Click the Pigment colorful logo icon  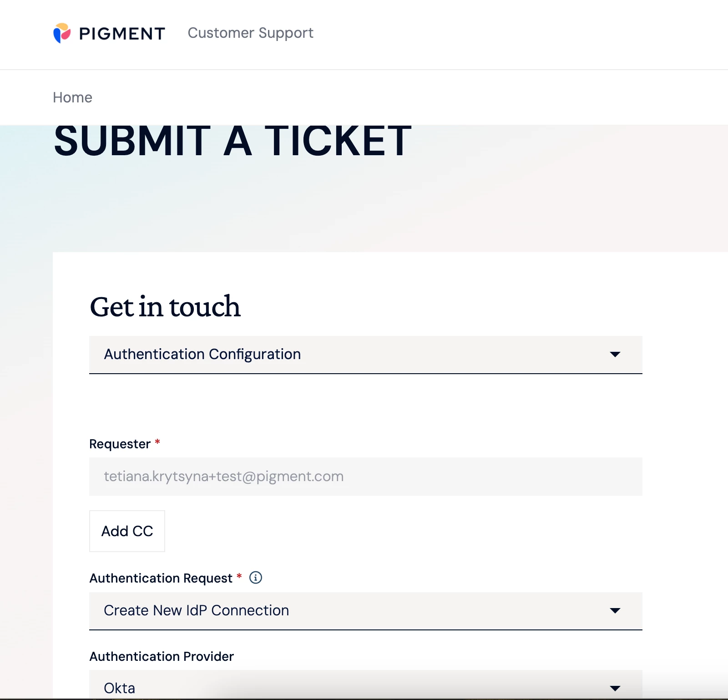click(x=62, y=33)
